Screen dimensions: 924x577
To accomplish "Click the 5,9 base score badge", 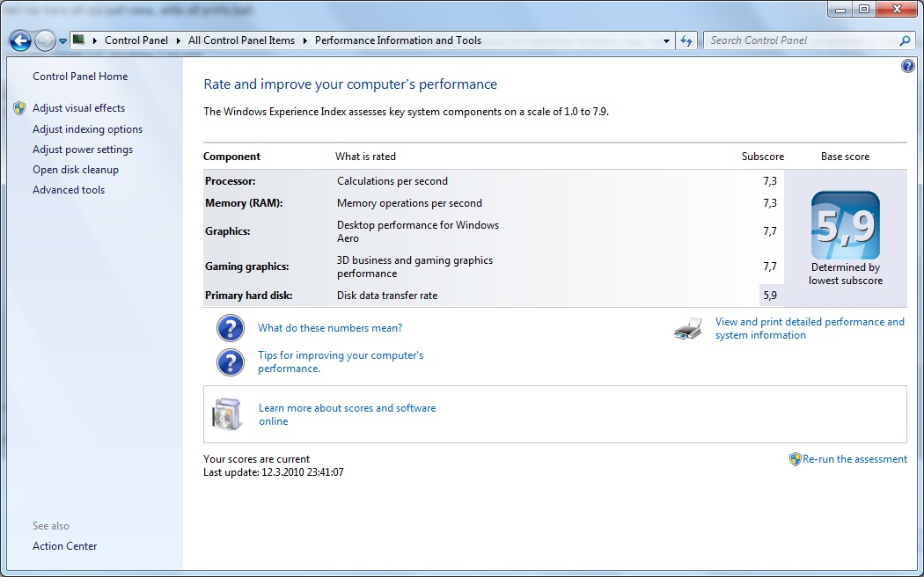I will 845,225.
